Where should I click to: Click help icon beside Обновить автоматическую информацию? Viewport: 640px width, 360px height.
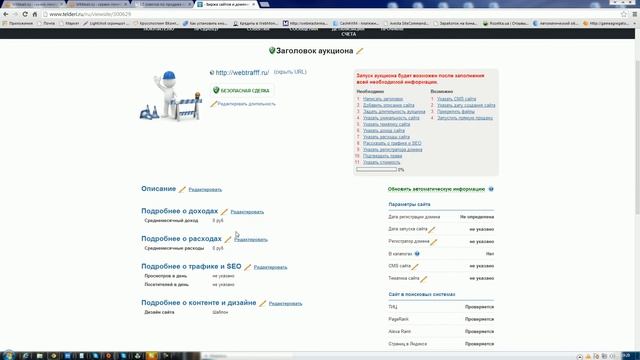(491, 189)
